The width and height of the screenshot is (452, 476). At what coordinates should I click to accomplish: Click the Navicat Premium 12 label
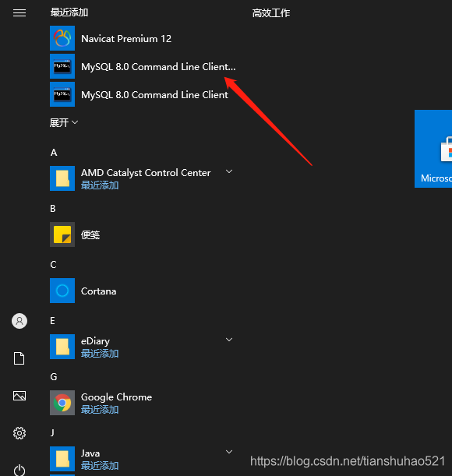click(x=126, y=39)
